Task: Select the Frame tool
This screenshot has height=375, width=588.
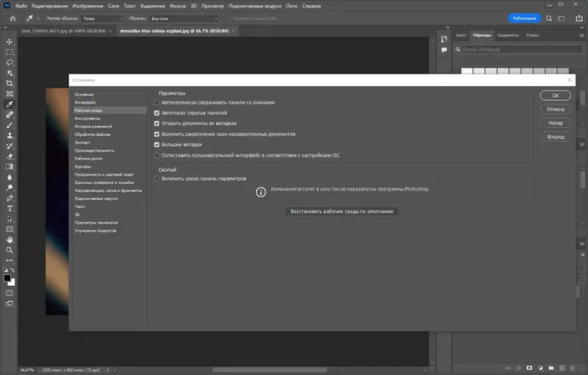Action: (x=10, y=94)
